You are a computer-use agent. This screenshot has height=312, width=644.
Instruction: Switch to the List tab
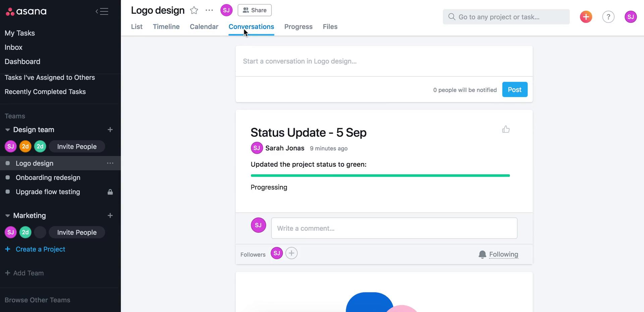[137, 27]
